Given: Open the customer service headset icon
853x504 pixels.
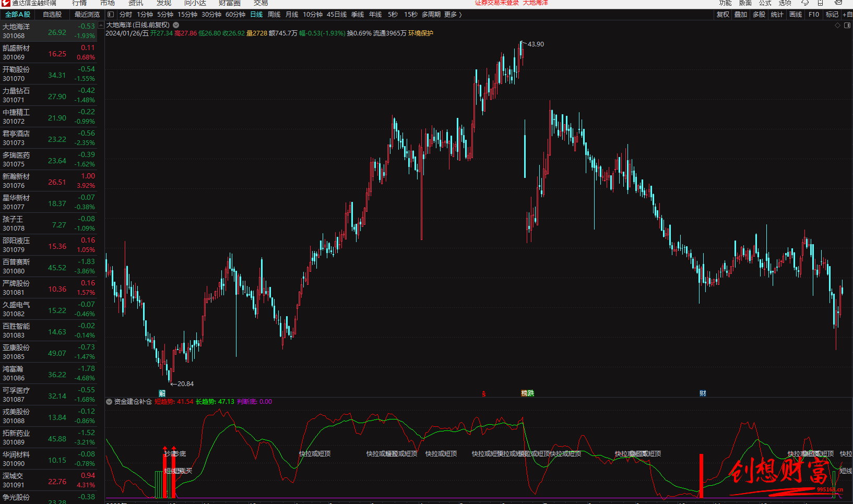Looking at the screenshot, I should (x=805, y=3).
